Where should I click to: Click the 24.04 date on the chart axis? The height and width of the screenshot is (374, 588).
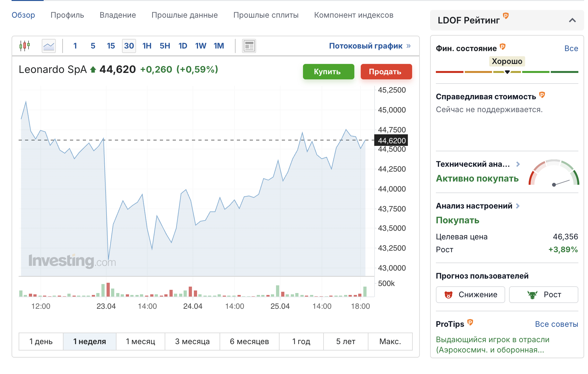pyautogui.click(x=193, y=306)
